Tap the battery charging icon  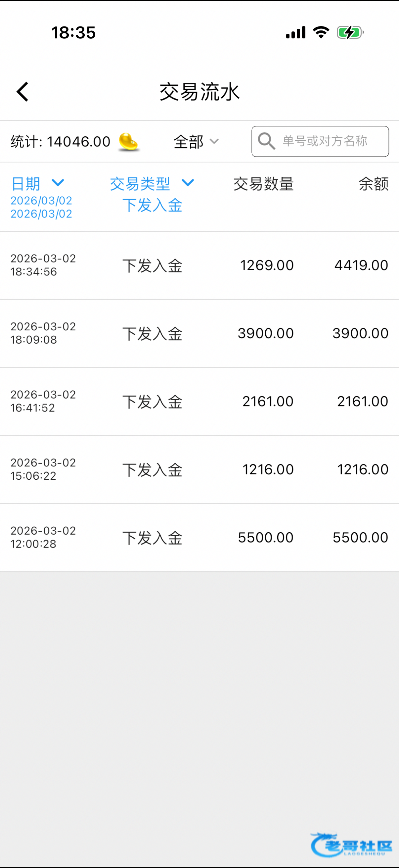click(x=350, y=33)
